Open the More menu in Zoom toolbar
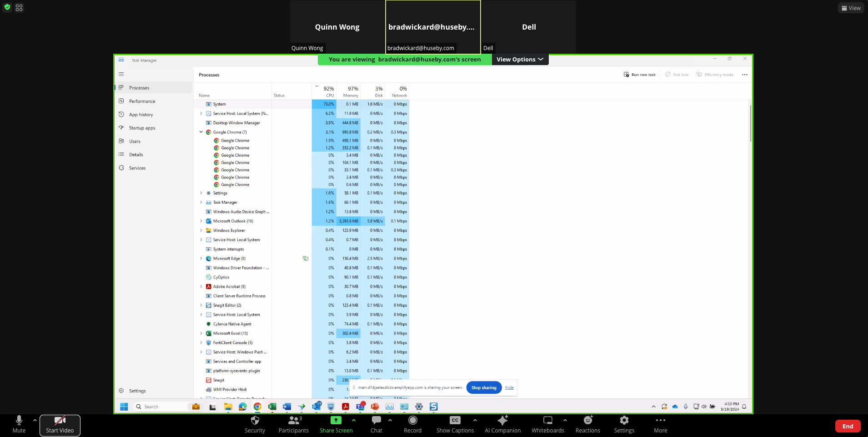 (x=661, y=425)
